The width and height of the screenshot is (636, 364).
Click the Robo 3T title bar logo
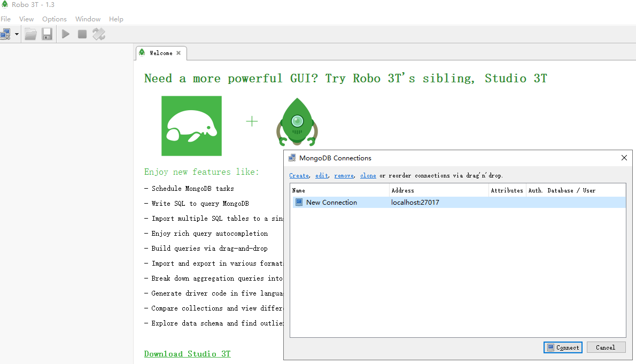[4, 4]
